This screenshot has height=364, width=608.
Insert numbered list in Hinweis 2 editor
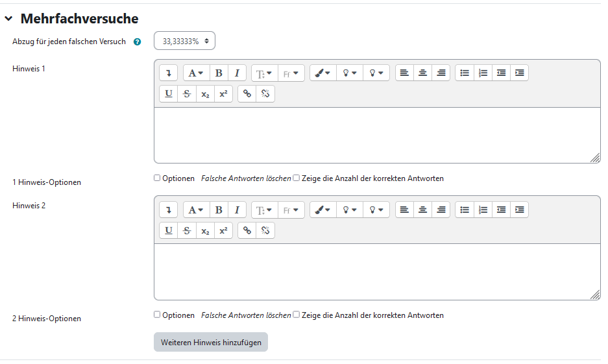click(483, 210)
